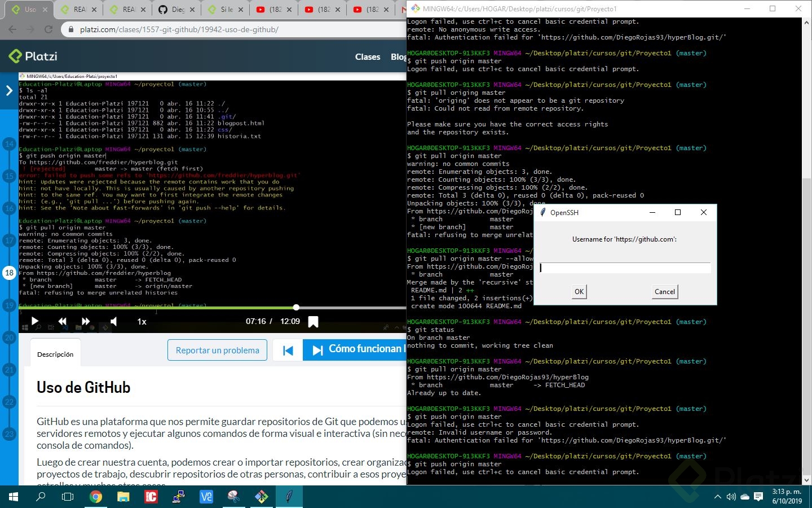This screenshot has width=812, height=508.
Task: Jump to class 22 in the course timeline
Action: [x=9, y=402]
